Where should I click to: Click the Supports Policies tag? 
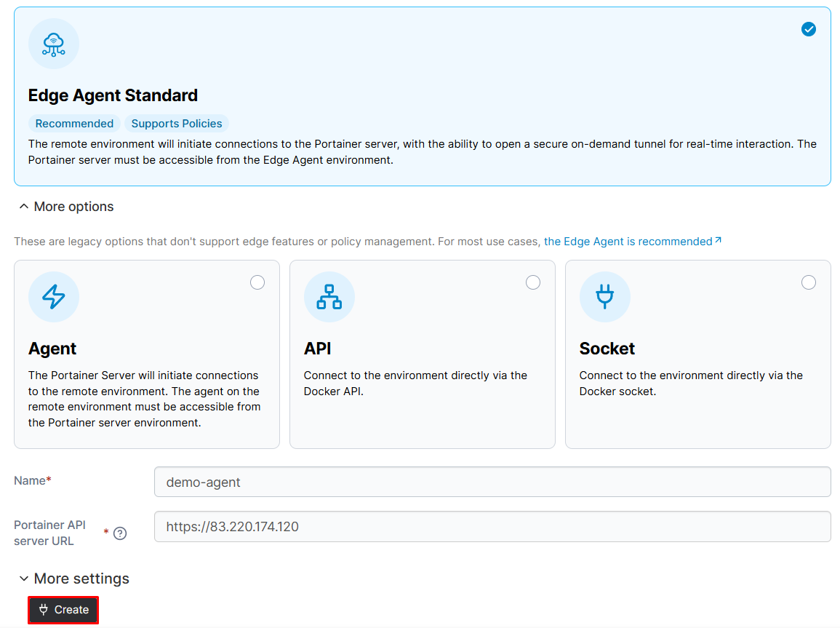click(177, 124)
